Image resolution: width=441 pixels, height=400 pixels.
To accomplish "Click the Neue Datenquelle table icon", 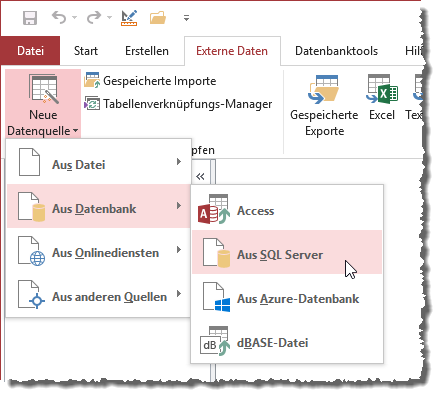I will pos(43,89).
